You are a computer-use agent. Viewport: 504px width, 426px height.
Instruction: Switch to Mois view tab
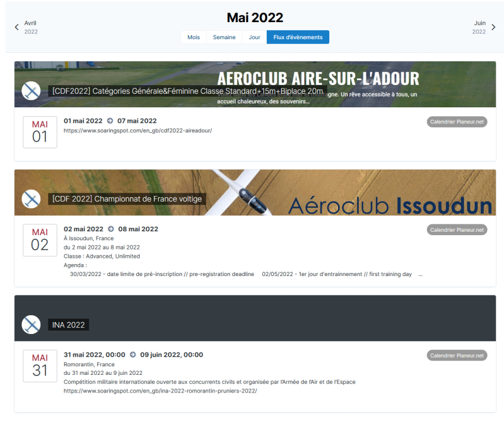click(194, 37)
